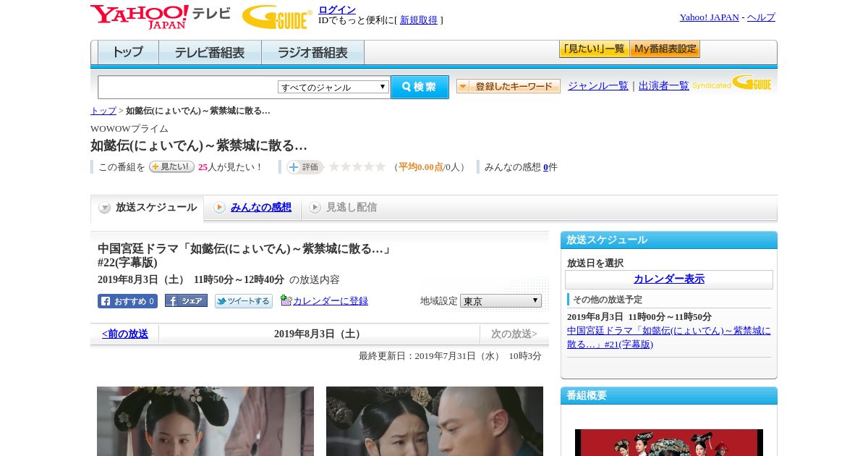Click the arrow icon beside 見逃し配信 tab
Screen dimensions: 868x456
pyautogui.click(x=315, y=208)
